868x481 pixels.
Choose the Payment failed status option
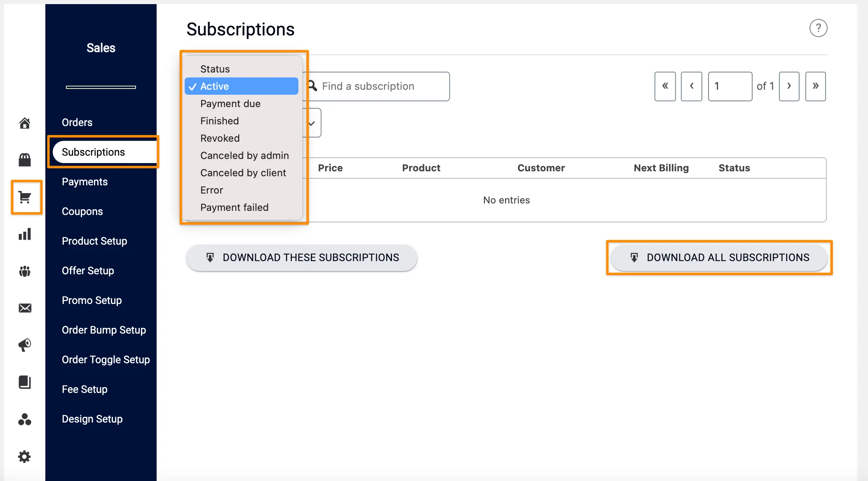point(234,207)
